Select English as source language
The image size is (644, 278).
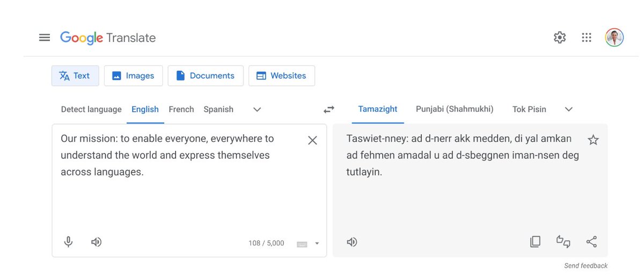(145, 109)
